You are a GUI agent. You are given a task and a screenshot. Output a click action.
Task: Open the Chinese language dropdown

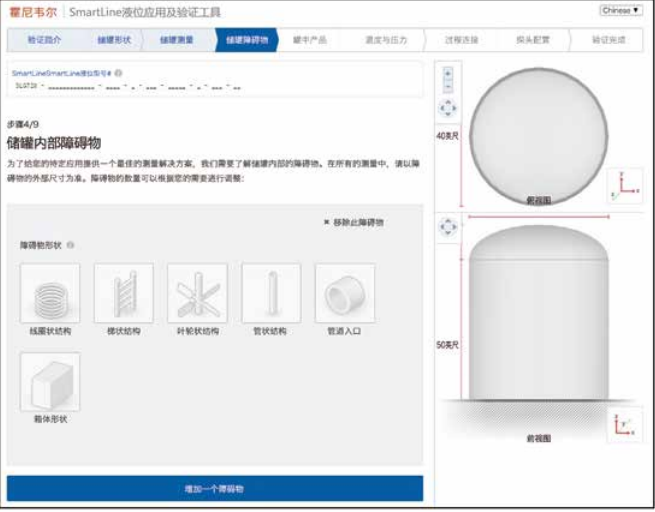(x=621, y=10)
